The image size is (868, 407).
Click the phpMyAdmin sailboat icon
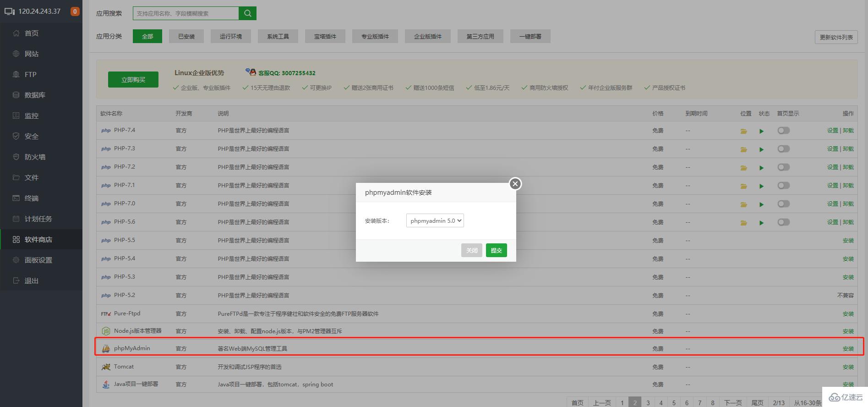[x=106, y=348]
